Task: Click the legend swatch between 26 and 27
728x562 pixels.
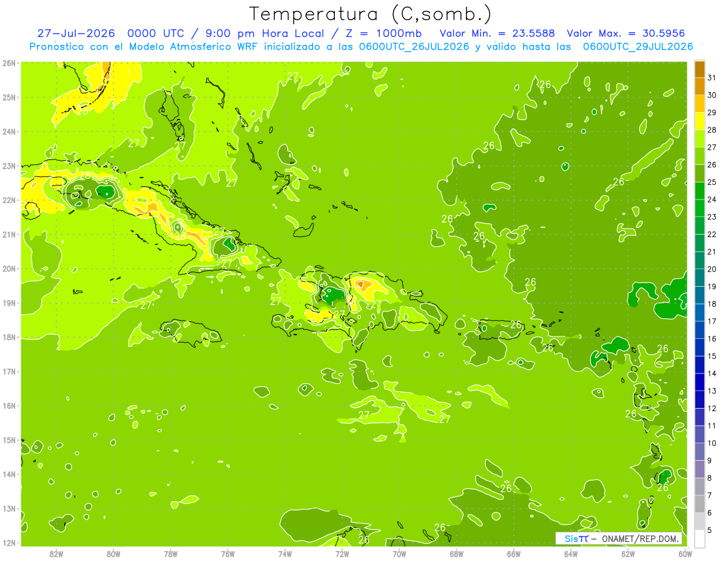Action: [x=699, y=156]
